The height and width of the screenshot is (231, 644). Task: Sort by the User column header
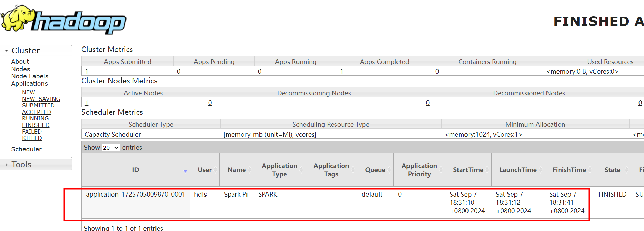pyautogui.click(x=204, y=170)
